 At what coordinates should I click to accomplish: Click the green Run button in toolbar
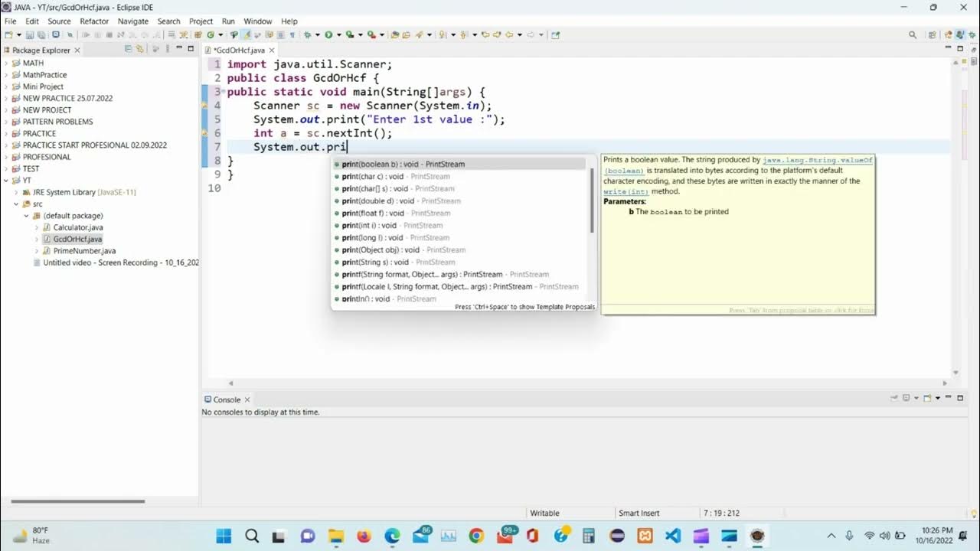coord(328,34)
